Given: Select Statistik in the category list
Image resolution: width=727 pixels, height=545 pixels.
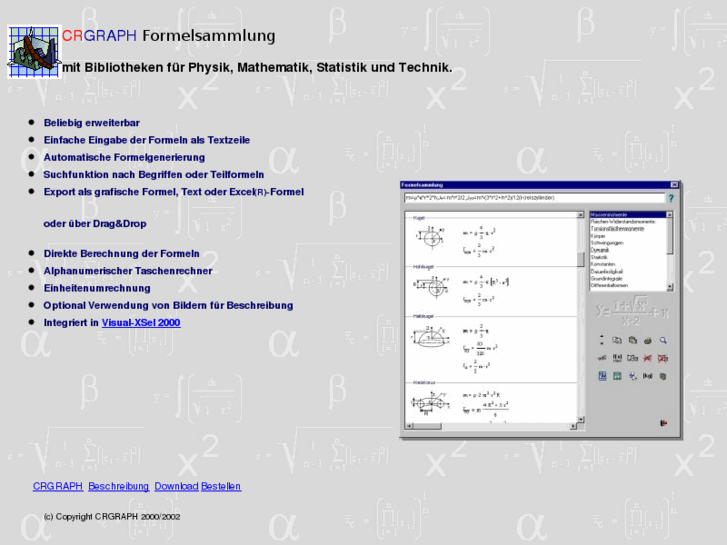Looking at the screenshot, I should tap(628, 257).
